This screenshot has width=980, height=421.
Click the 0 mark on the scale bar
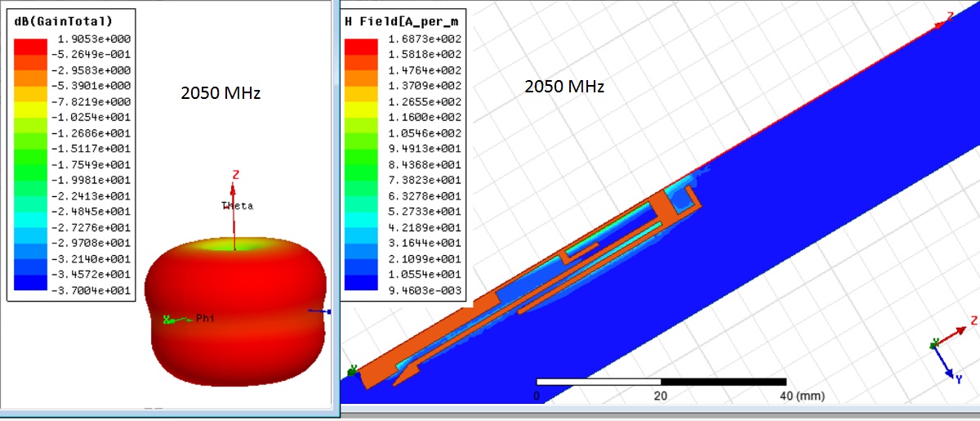coord(537,395)
